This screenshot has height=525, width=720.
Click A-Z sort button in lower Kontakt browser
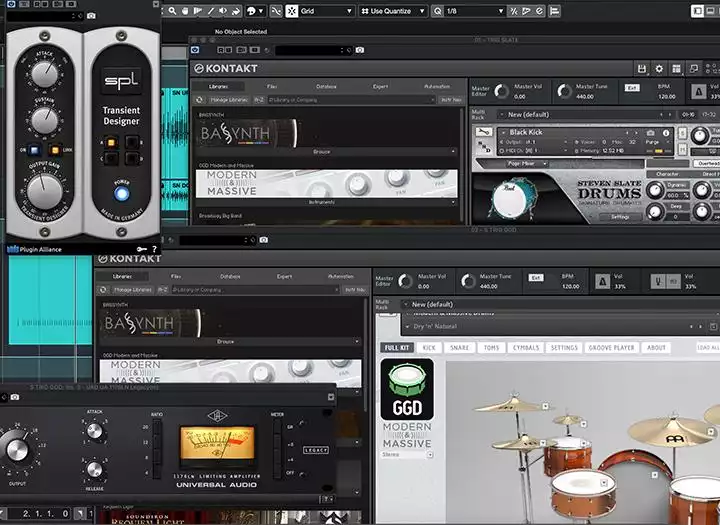(163, 290)
